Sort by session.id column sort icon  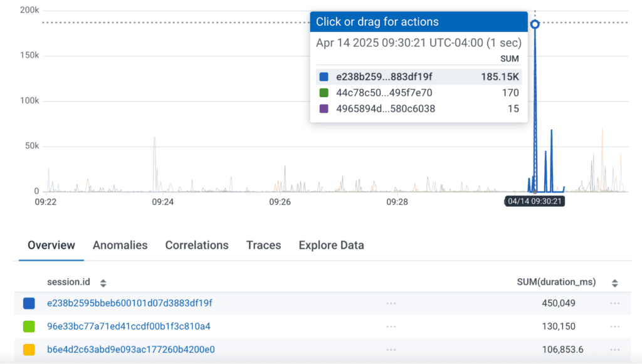pos(103,283)
